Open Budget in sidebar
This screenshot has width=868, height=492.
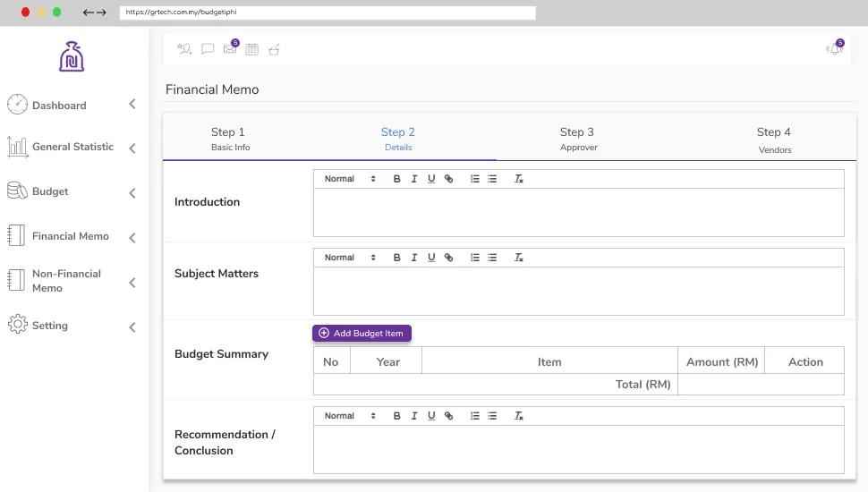click(x=50, y=191)
